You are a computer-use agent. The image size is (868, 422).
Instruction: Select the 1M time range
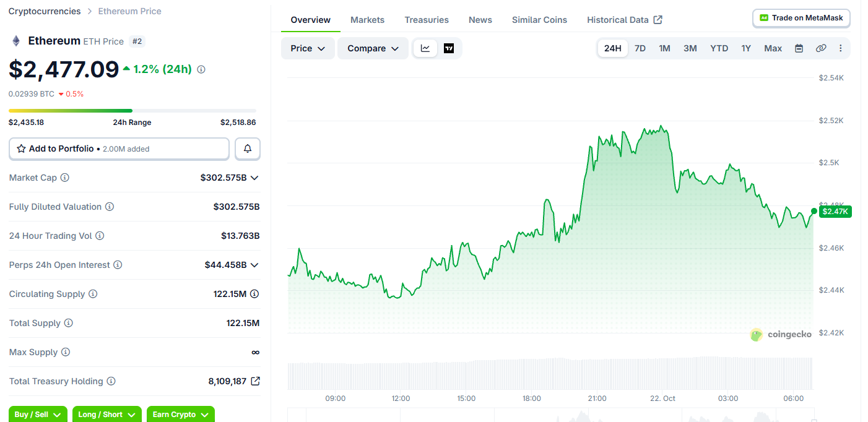point(664,48)
